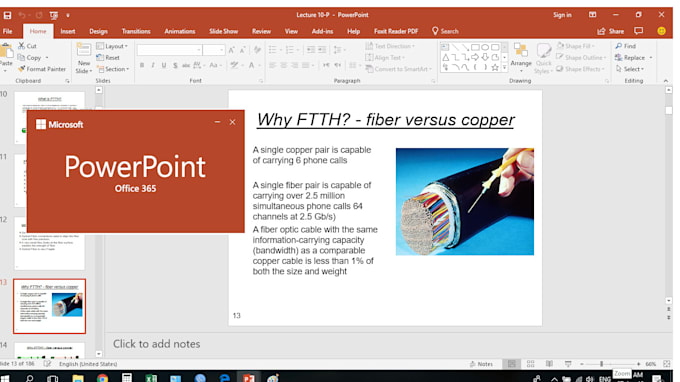Image resolution: width=680 pixels, height=382 pixels.
Task: Switch to the Design tab
Action: [98, 31]
